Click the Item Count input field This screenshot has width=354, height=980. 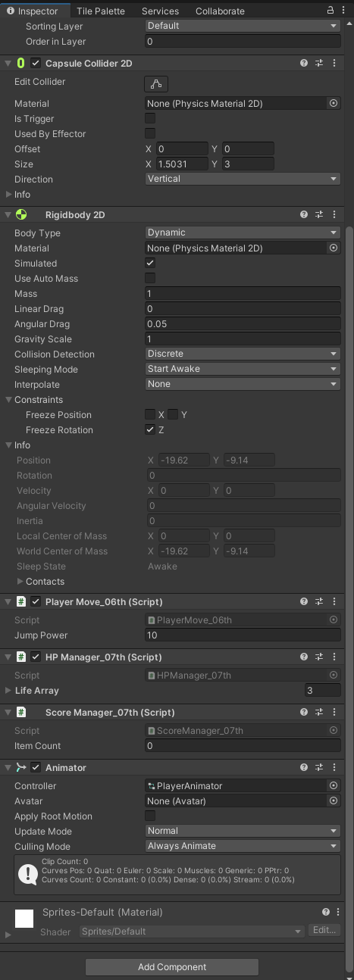243,746
